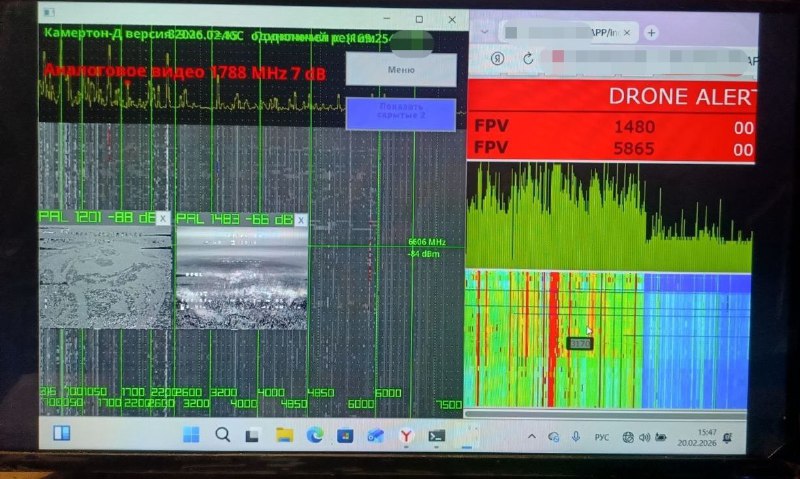Close the PAL 1201 video window
Image resolution: width=800 pixels, height=479 pixels.
click(x=163, y=218)
